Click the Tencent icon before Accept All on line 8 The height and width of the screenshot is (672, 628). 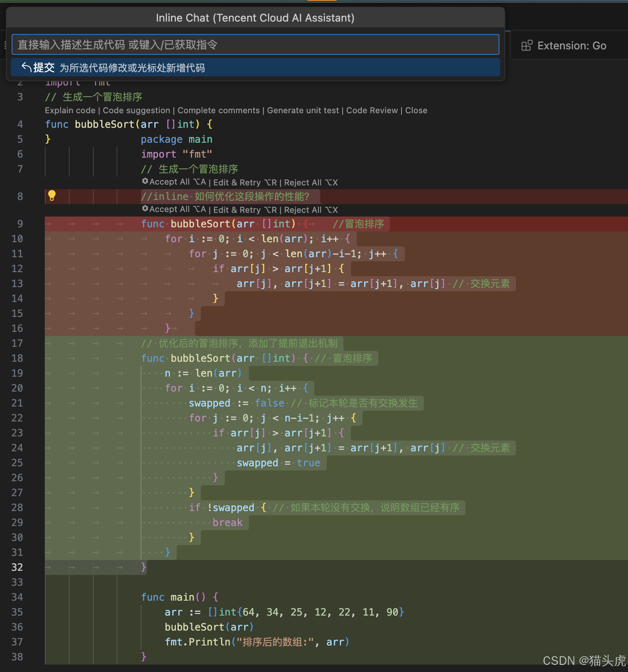(145, 181)
